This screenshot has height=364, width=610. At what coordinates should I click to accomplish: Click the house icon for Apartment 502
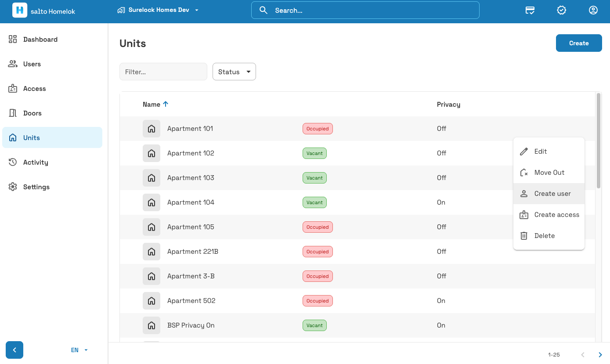tap(152, 301)
